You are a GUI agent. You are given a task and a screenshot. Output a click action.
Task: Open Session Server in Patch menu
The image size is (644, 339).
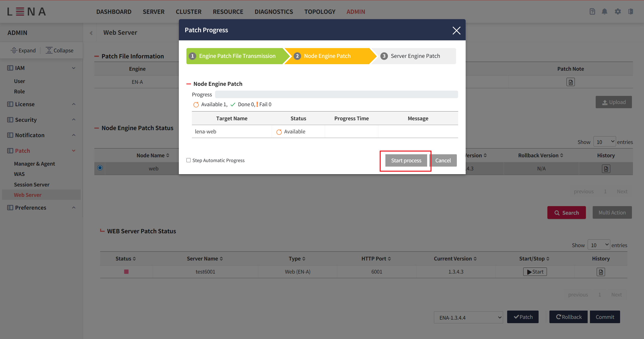[32, 185]
